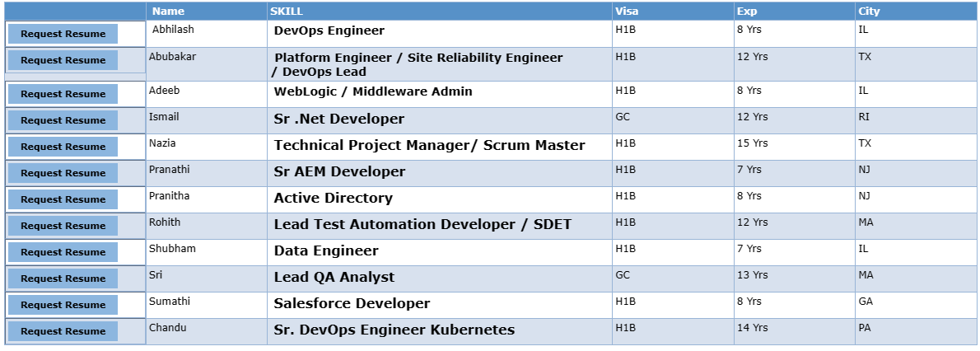Request Adeeb's WebLogic Admin resume
This screenshot has width=980, height=351.
point(63,94)
